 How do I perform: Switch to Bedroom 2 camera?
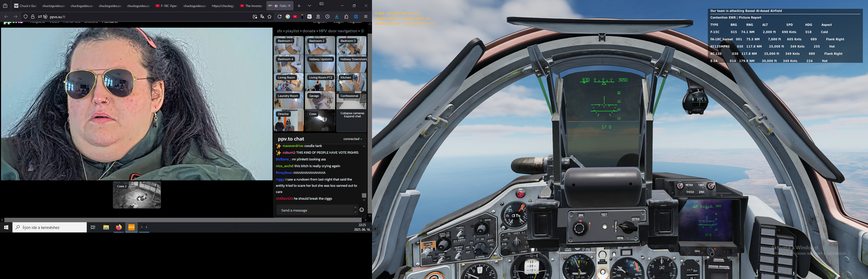coord(320,46)
